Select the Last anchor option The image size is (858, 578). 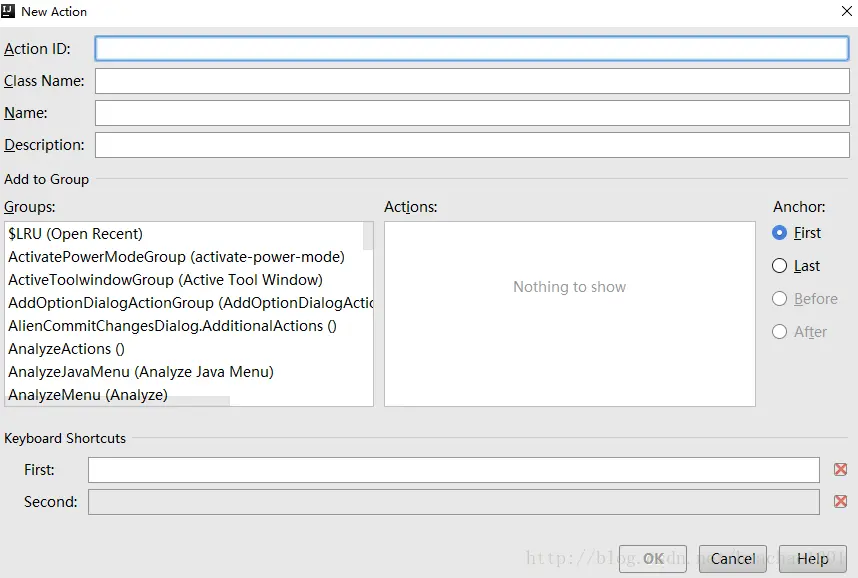tap(796, 266)
